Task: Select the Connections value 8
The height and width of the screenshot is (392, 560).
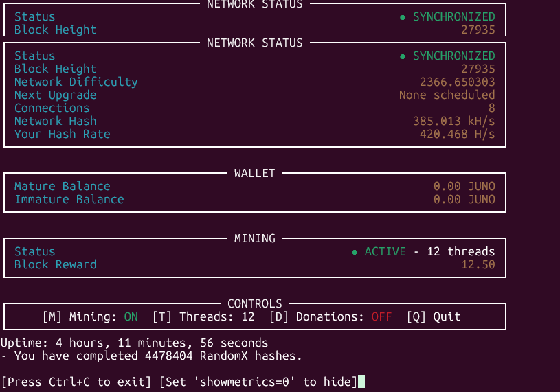Action: coord(492,108)
